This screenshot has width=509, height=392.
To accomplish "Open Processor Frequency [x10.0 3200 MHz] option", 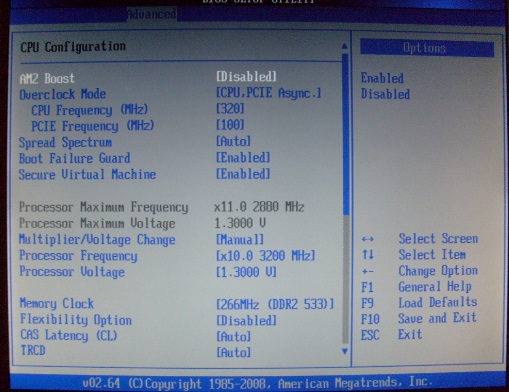I will pyautogui.click(x=265, y=256).
